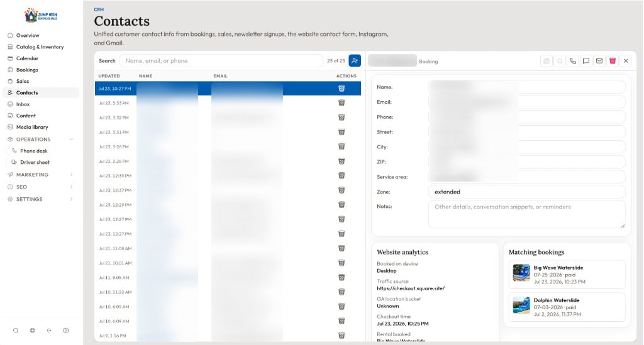
Task: Open the chat message icon in detail toolbar
Action: click(x=586, y=61)
